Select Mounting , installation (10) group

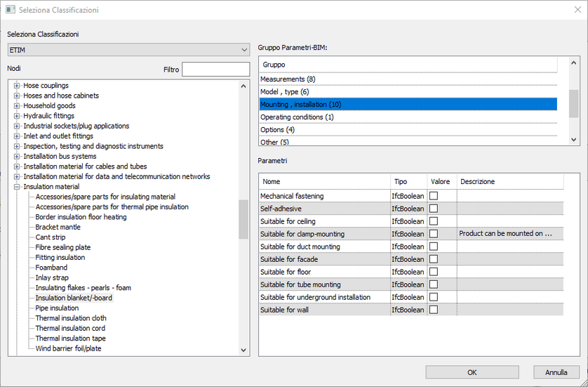[408, 105]
